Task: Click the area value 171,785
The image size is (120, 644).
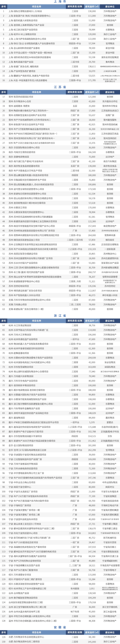Action: click(x=92, y=80)
